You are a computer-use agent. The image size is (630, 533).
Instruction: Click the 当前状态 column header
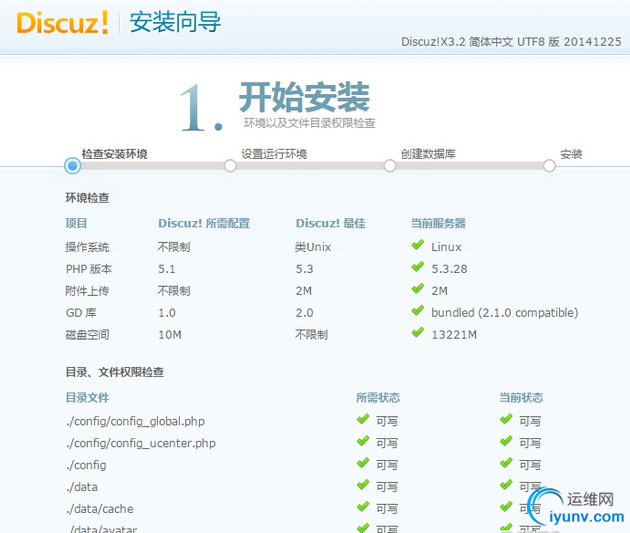pyautogui.click(x=521, y=398)
